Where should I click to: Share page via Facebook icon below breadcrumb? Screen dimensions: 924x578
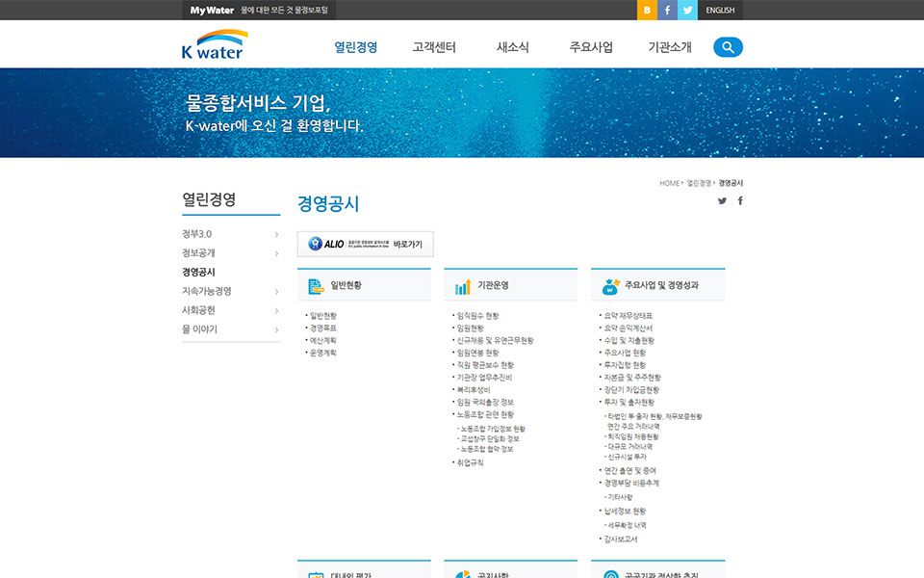[x=740, y=201]
